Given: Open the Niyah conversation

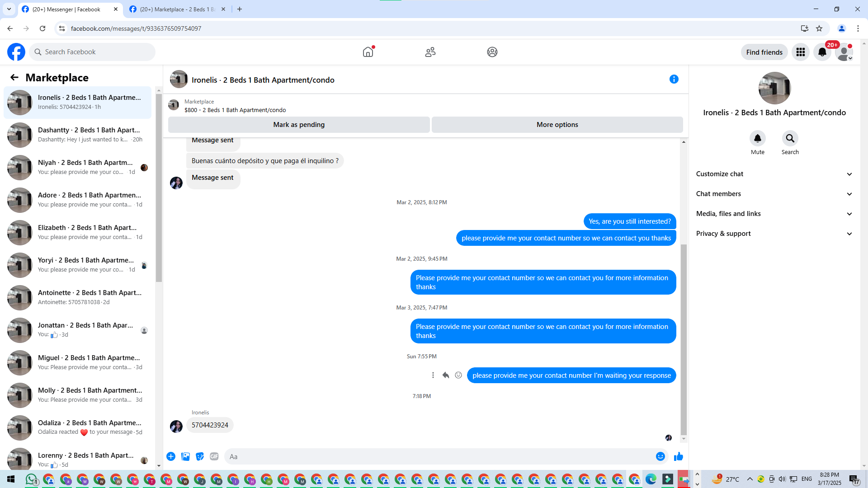Looking at the screenshot, I should coord(78,168).
